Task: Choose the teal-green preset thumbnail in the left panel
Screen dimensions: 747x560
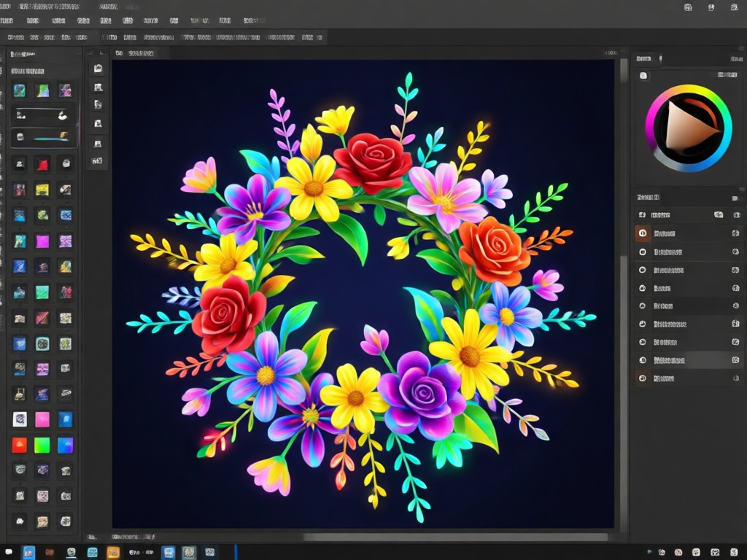Action: point(42,292)
